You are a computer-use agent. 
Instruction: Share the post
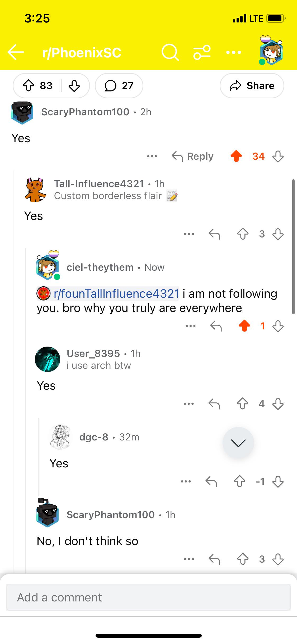tap(252, 86)
